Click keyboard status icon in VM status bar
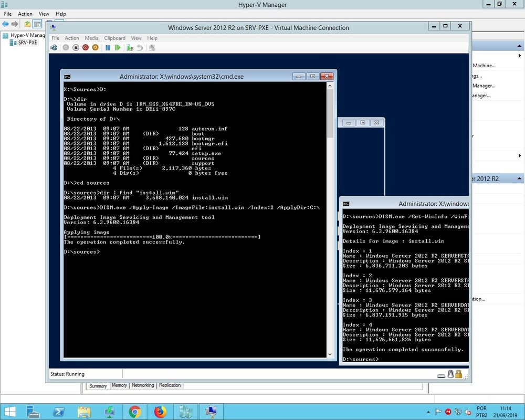Screen dimensions: 525x420 (442, 375)
